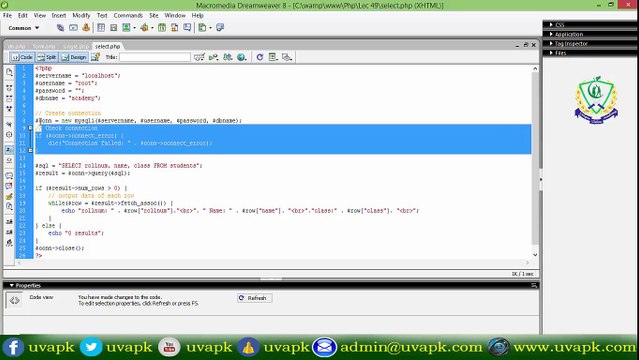Click the Refresh button in Properties
This screenshot has width=639, height=360.
click(255, 298)
